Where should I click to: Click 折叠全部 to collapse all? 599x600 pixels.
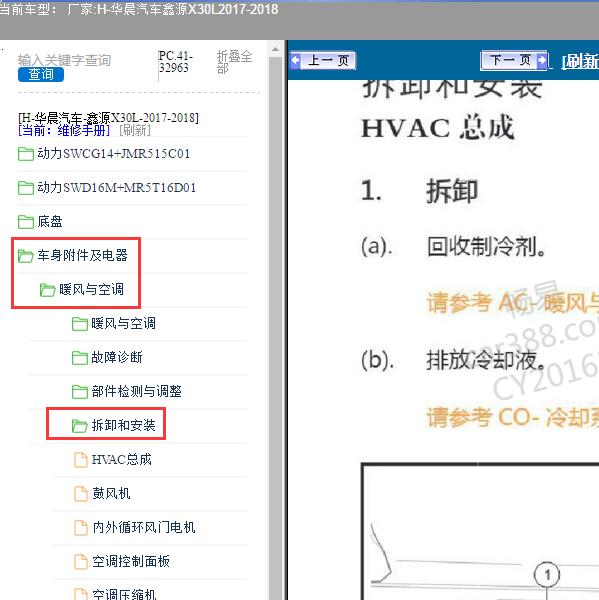tap(234, 62)
